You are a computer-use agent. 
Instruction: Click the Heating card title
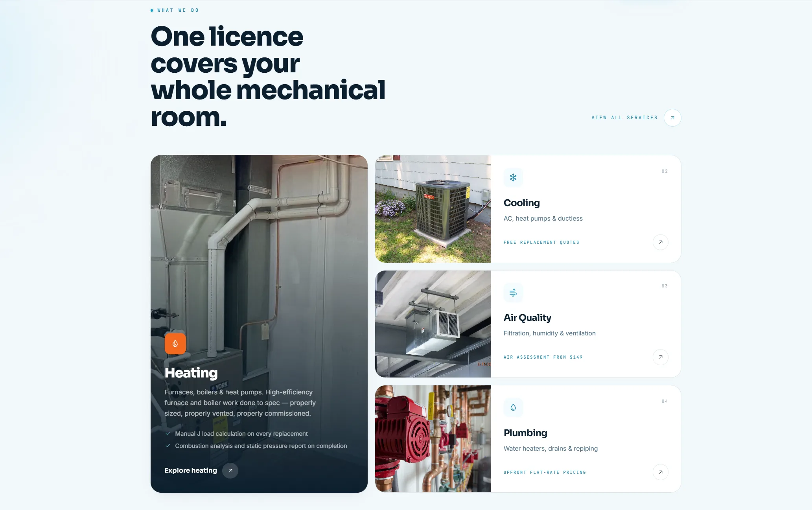tap(191, 373)
